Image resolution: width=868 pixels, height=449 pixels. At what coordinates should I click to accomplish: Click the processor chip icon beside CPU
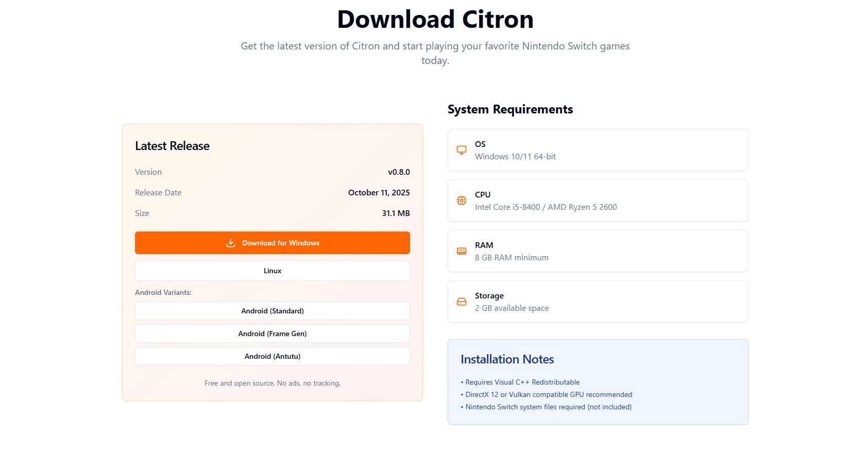click(x=462, y=201)
